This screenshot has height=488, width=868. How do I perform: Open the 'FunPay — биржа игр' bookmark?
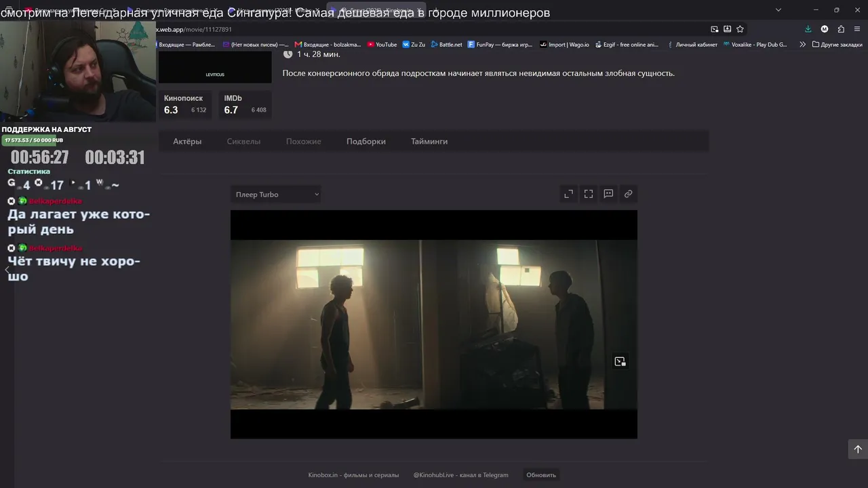point(500,45)
